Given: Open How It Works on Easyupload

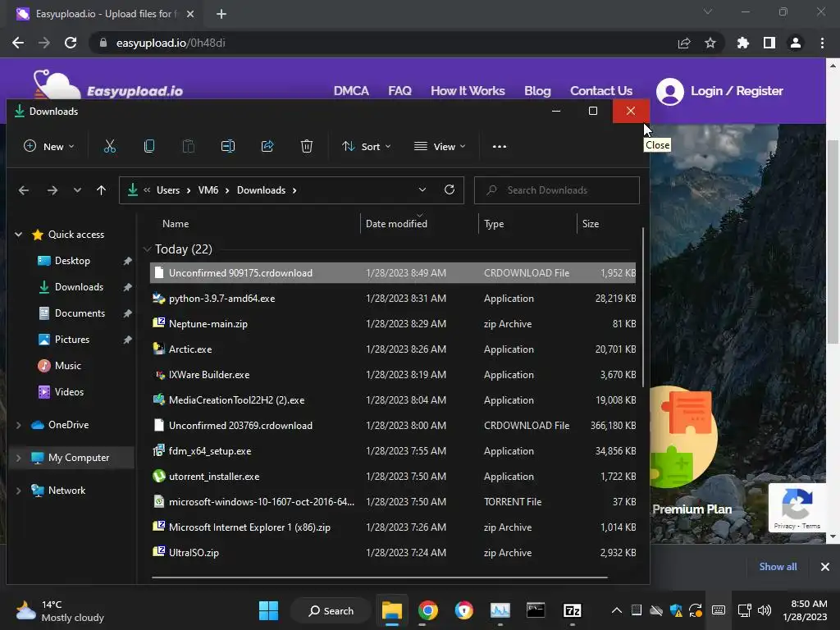Looking at the screenshot, I should (468, 91).
